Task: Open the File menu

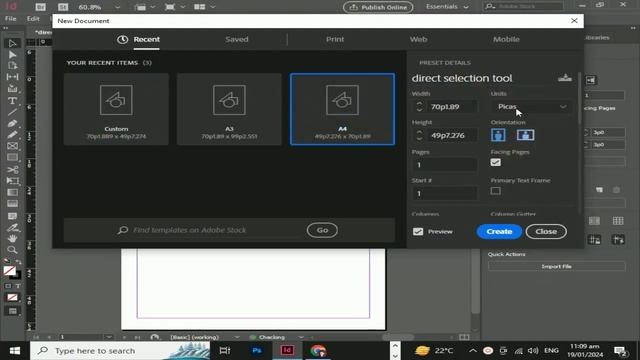Action: (11, 19)
